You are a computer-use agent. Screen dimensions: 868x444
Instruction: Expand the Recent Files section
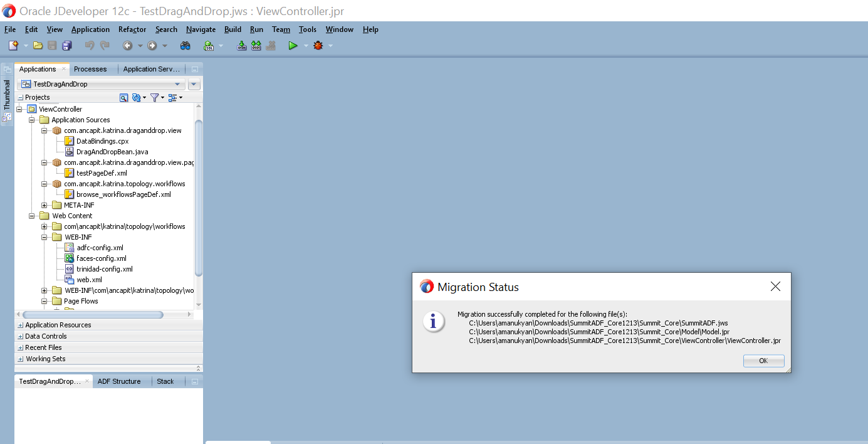(x=21, y=347)
